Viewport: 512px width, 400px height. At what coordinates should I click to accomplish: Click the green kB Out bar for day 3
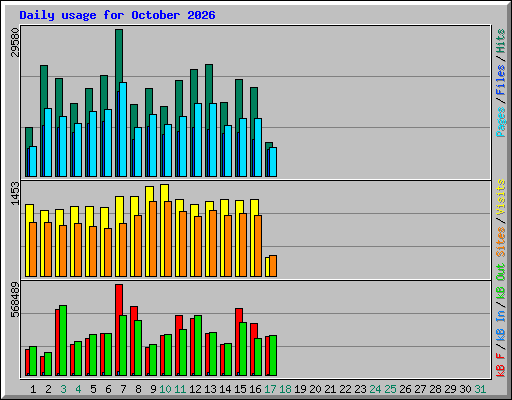tap(63, 341)
